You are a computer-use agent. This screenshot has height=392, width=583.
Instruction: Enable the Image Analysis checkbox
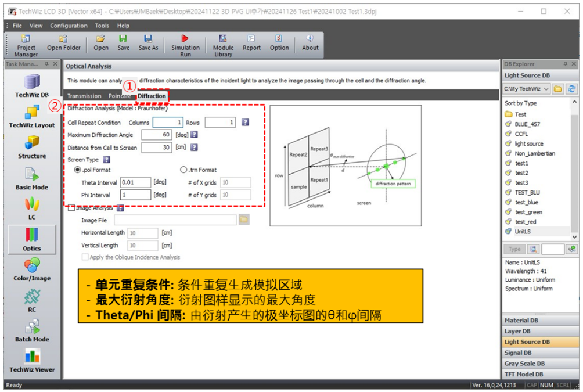click(72, 208)
